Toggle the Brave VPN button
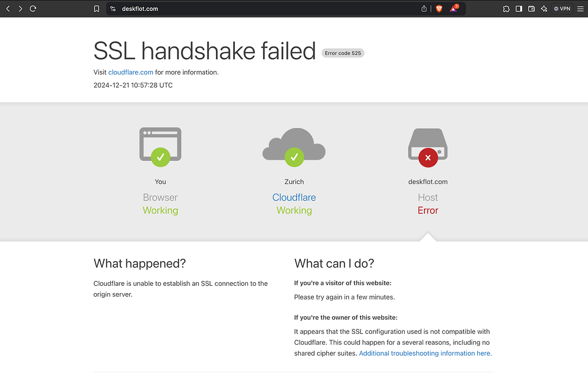This screenshot has width=588, height=381. pyautogui.click(x=562, y=9)
